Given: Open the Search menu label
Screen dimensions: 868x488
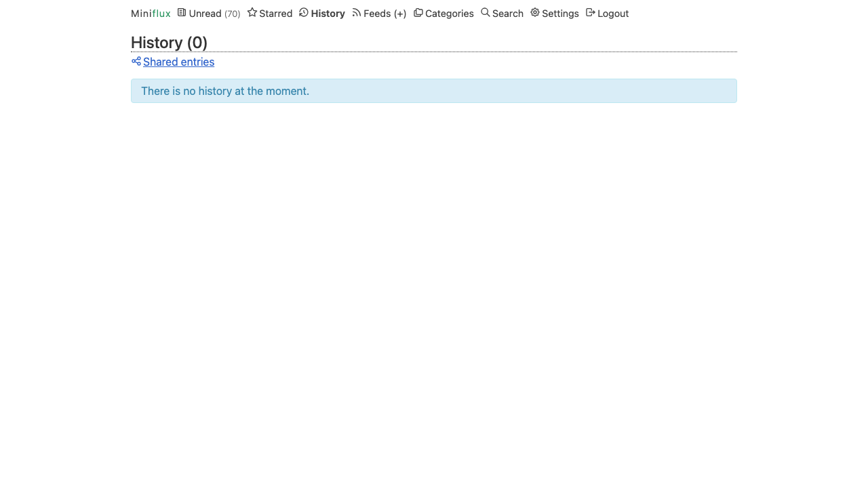Looking at the screenshot, I should (x=508, y=14).
